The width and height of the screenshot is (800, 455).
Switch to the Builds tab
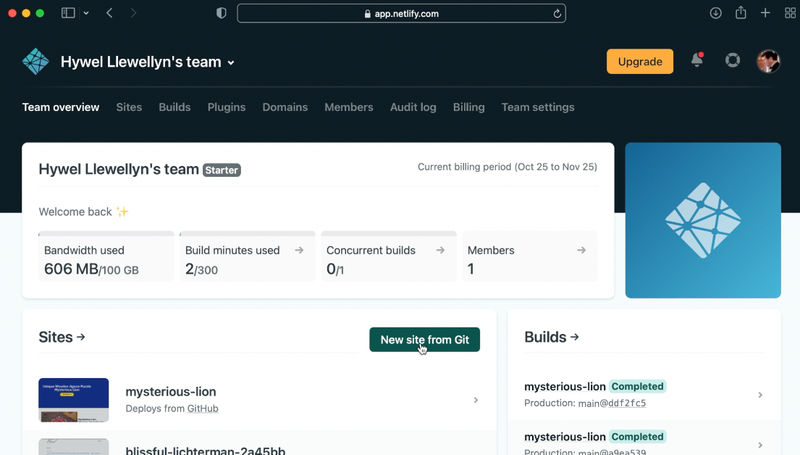(174, 107)
